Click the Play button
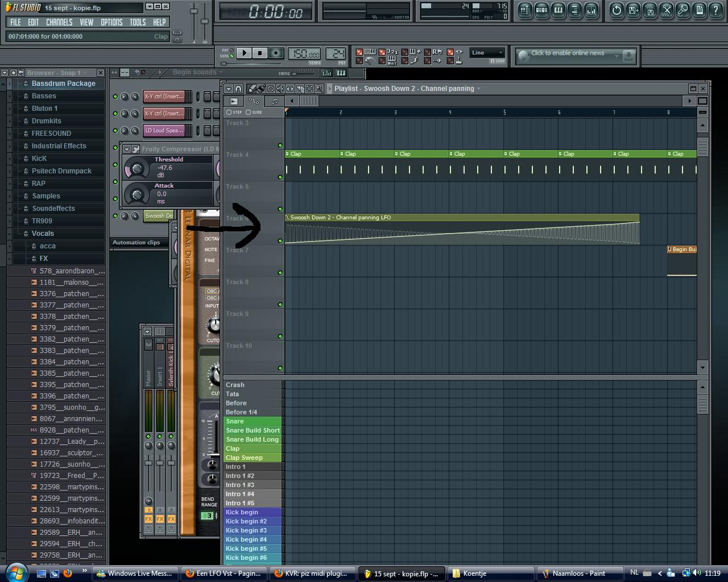The width and height of the screenshot is (728, 582). pos(244,53)
